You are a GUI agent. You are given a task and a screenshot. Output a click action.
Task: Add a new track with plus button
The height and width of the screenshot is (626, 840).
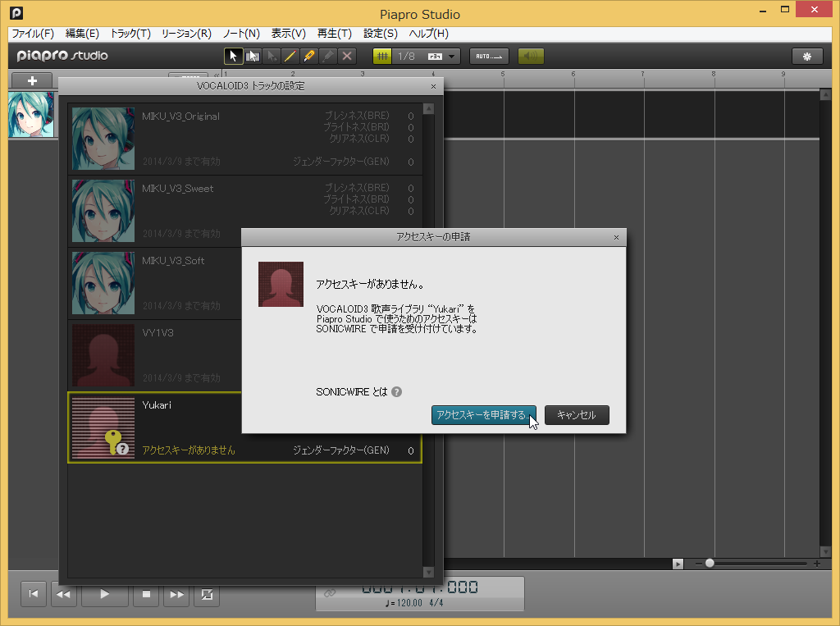pyautogui.click(x=32, y=80)
